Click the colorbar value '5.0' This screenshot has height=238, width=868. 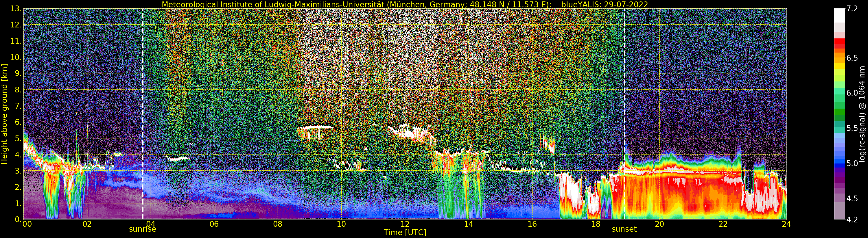pyautogui.click(x=852, y=163)
